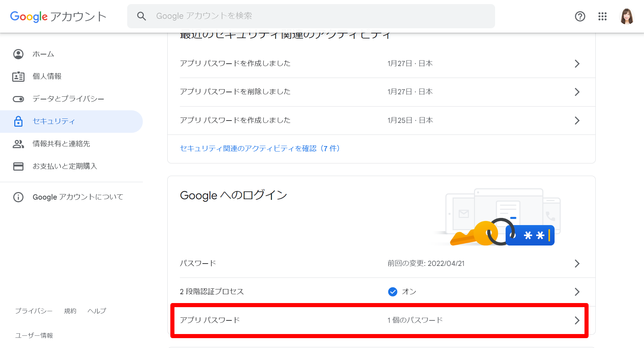Expand the パスワード row chevron
Screen dimensions: 644x348
[577, 264]
